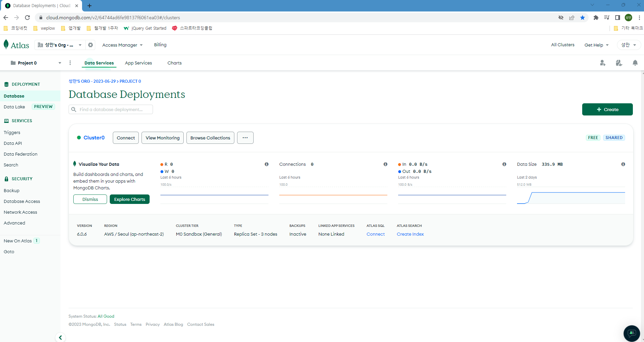Go back in browser history
Screen dimensions: 644x342
point(6,18)
